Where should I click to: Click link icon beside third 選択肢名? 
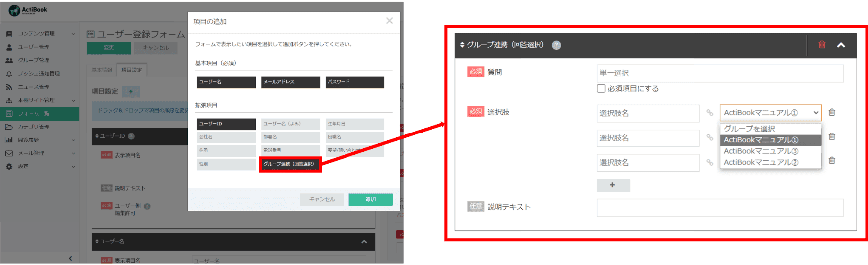pyautogui.click(x=710, y=162)
